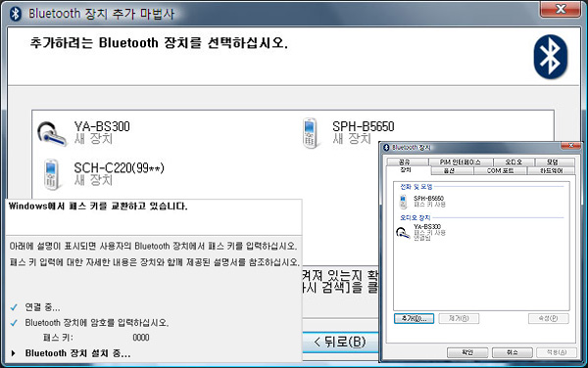Click the 연결 중... status line
The width and height of the screenshot is (588, 368).
42,307
